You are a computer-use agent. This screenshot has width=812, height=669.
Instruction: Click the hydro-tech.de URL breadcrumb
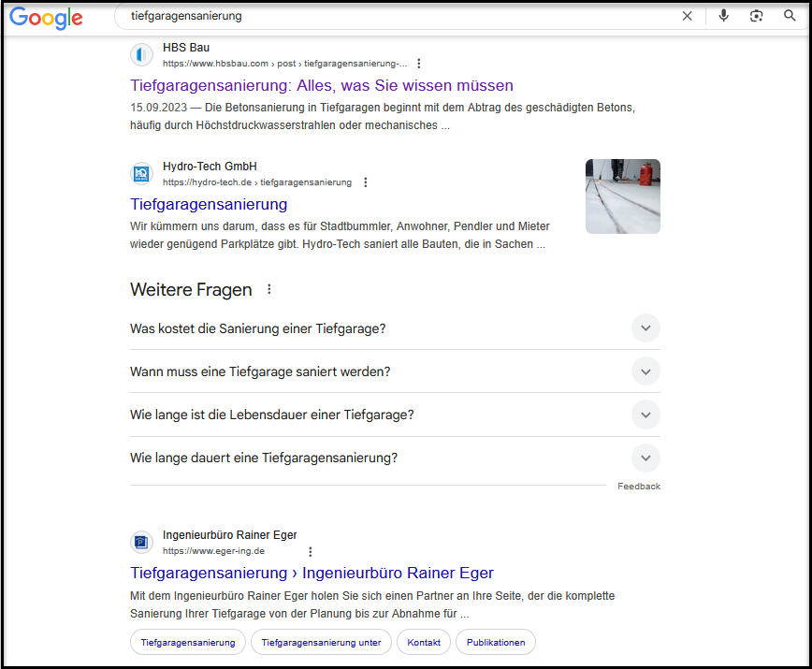point(257,182)
